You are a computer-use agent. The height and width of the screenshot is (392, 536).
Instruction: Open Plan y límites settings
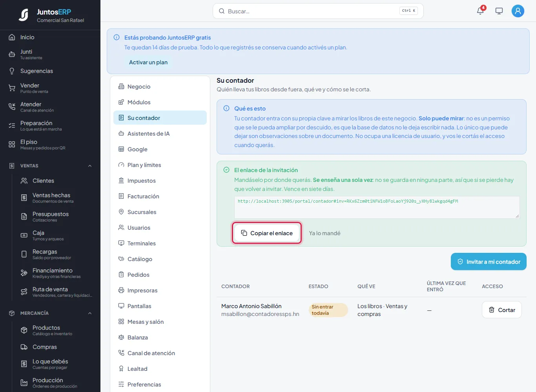(160, 165)
